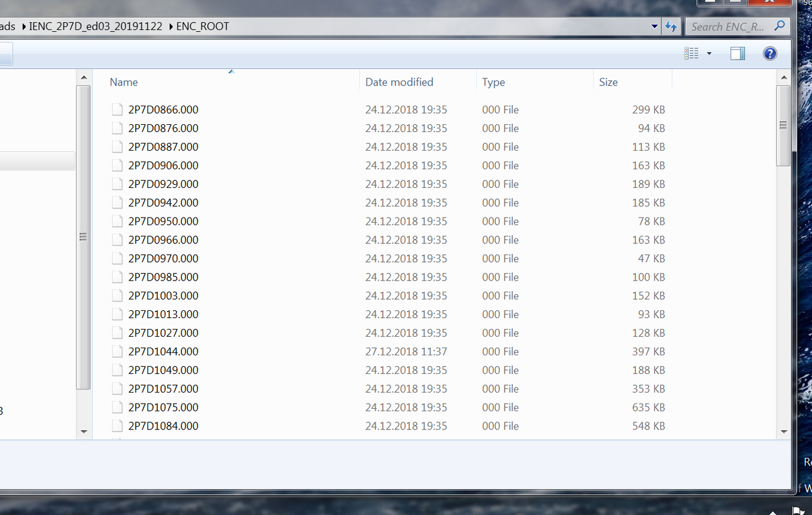Click the file list scrollbar thumb

point(783,126)
